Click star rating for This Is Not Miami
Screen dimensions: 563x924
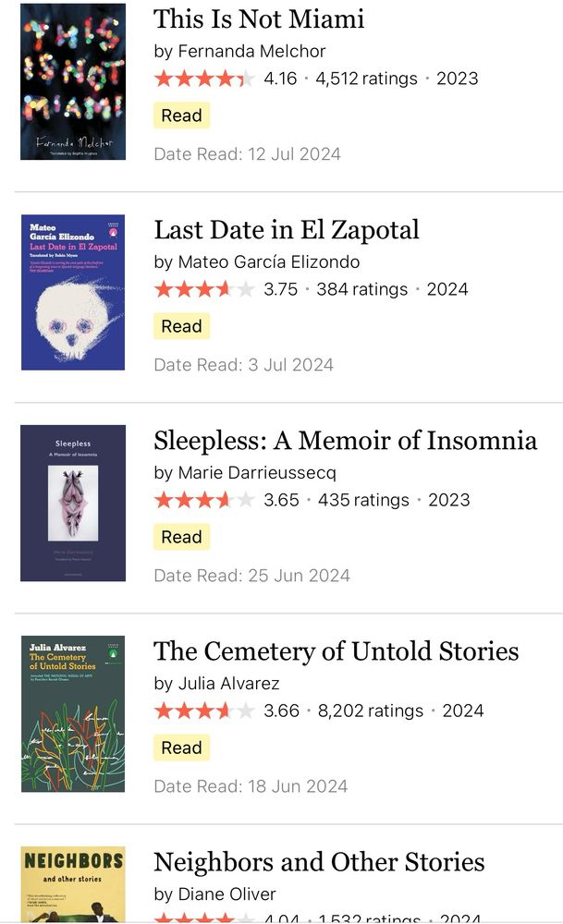[x=204, y=79]
